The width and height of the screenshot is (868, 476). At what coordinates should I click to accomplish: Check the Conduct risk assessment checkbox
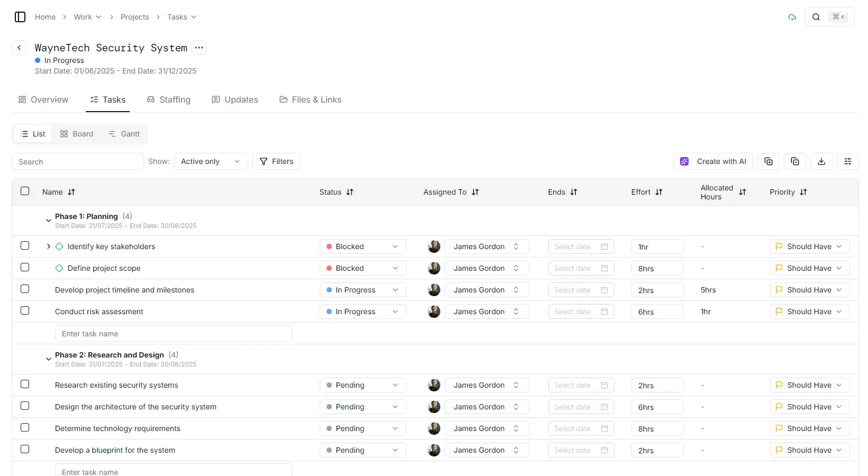pos(25,310)
